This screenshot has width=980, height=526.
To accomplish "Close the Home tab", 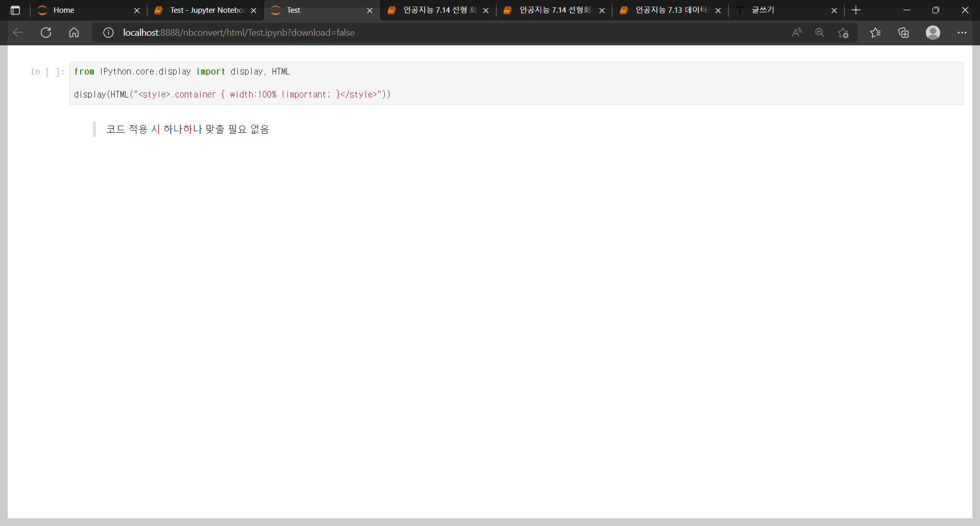I will pos(137,10).
